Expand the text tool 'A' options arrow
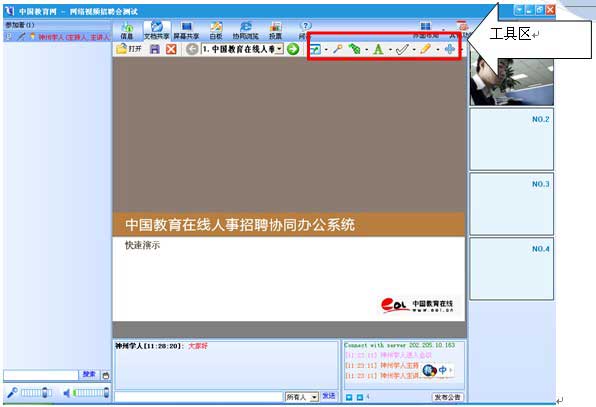 pos(390,49)
